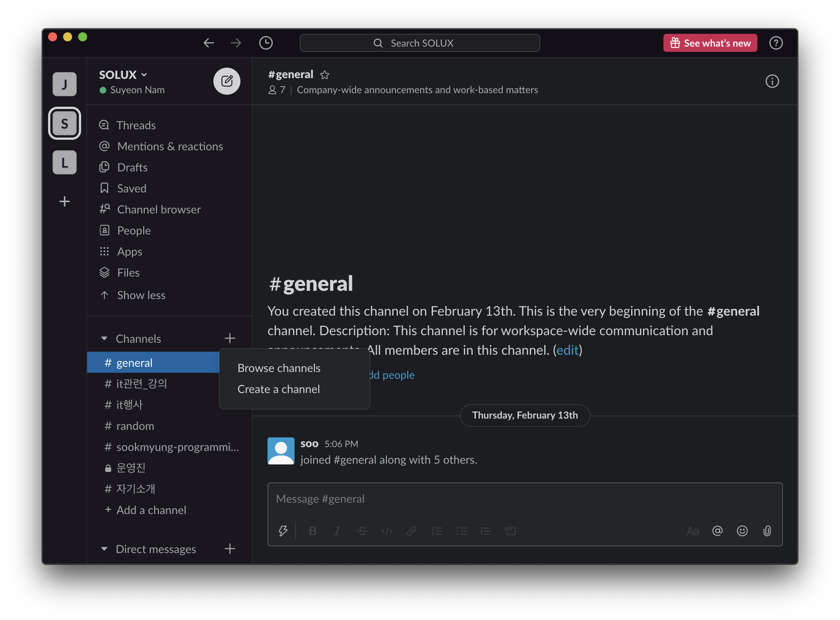Star the #general channel
Viewport: 840px width, 620px height.
click(x=325, y=75)
